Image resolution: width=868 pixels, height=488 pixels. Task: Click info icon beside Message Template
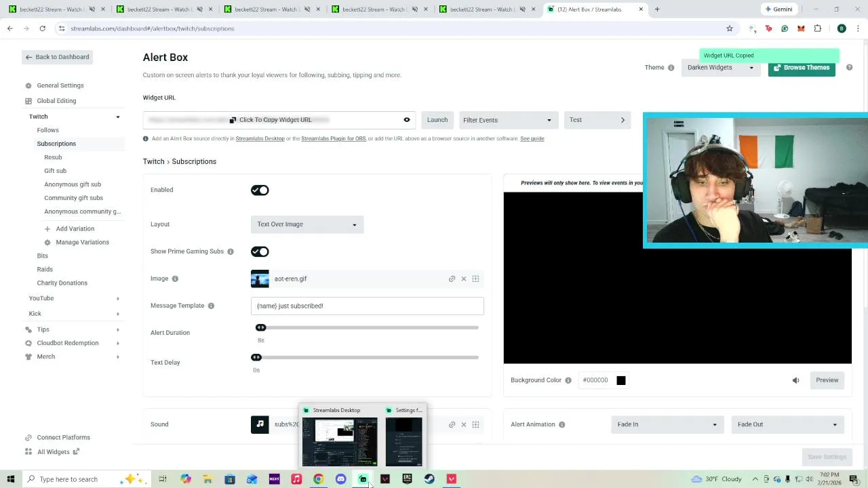tap(211, 306)
